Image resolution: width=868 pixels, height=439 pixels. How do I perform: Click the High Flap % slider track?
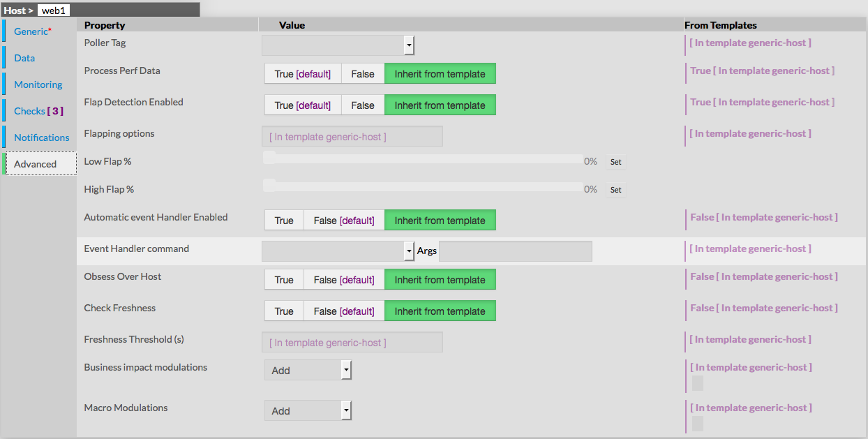coord(423,186)
